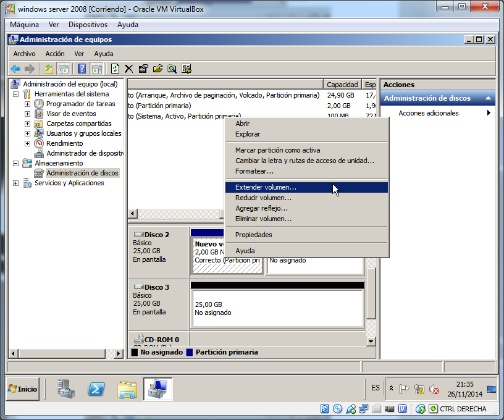Viewport: 504px width, 420px height.
Task: Click the Computer Management taskbar button
Action: coord(158,389)
